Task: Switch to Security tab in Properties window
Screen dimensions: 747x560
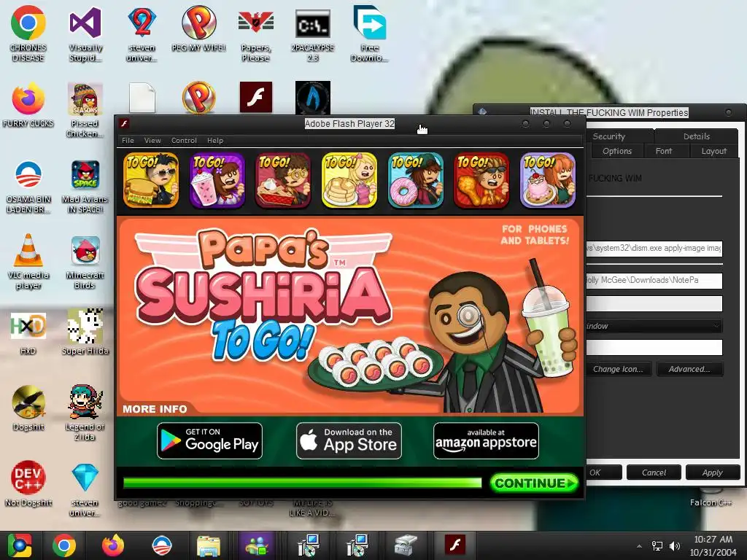Action: click(x=609, y=136)
